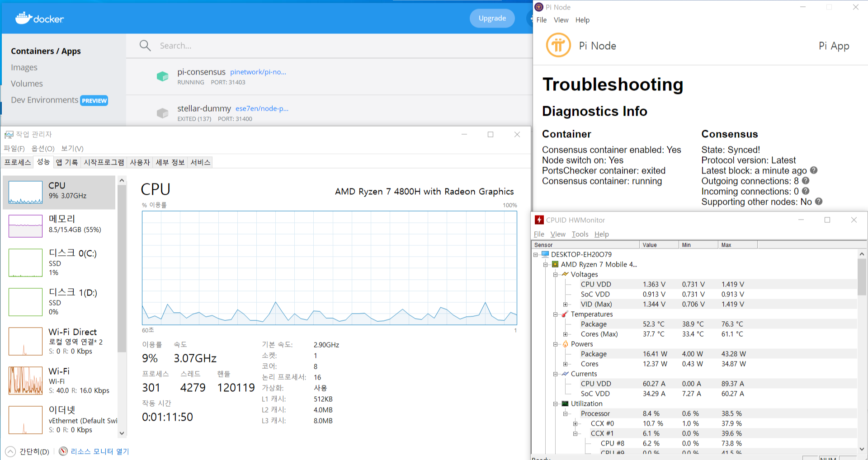The height and width of the screenshot is (460, 868).
Task: Select the CPU performance thumbnail graph
Action: (x=25, y=192)
